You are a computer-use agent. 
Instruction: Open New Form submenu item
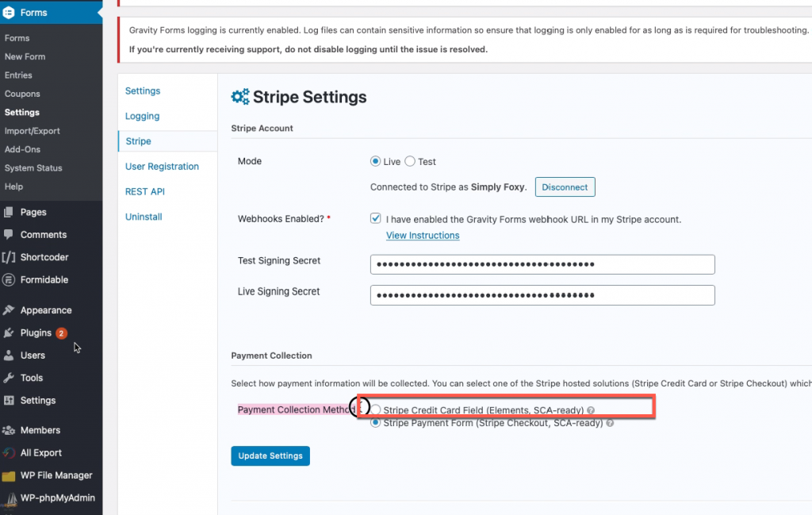click(x=25, y=56)
